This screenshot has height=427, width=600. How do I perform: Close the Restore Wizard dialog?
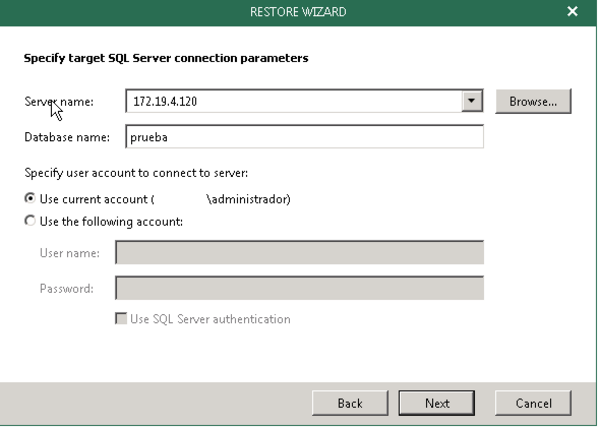(x=571, y=11)
